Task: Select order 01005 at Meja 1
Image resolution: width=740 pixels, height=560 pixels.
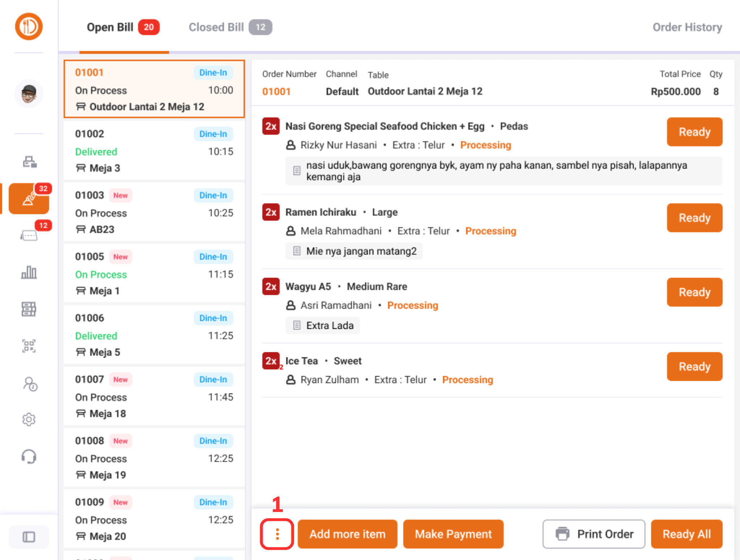Action: coord(154,273)
